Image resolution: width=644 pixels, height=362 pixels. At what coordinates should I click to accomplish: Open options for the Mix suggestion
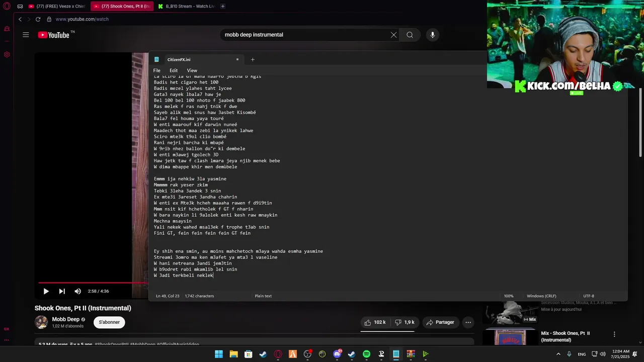(614, 334)
